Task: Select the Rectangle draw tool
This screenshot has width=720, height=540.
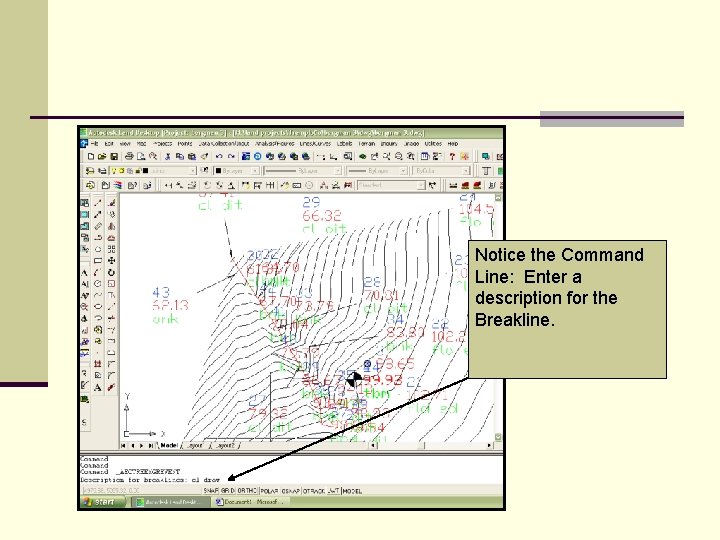Action: pyautogui.click(x=98, y=261)
